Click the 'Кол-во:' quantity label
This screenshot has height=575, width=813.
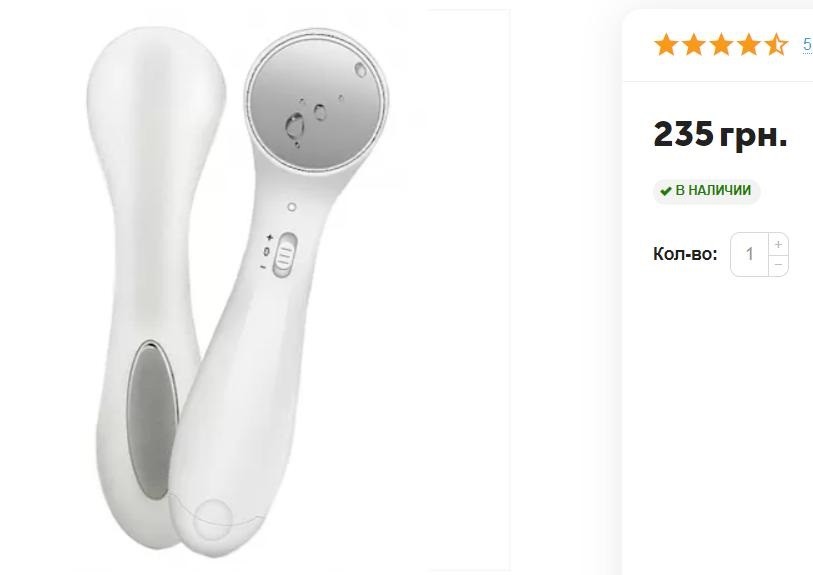pyautogui.click(x=685, y=254)
